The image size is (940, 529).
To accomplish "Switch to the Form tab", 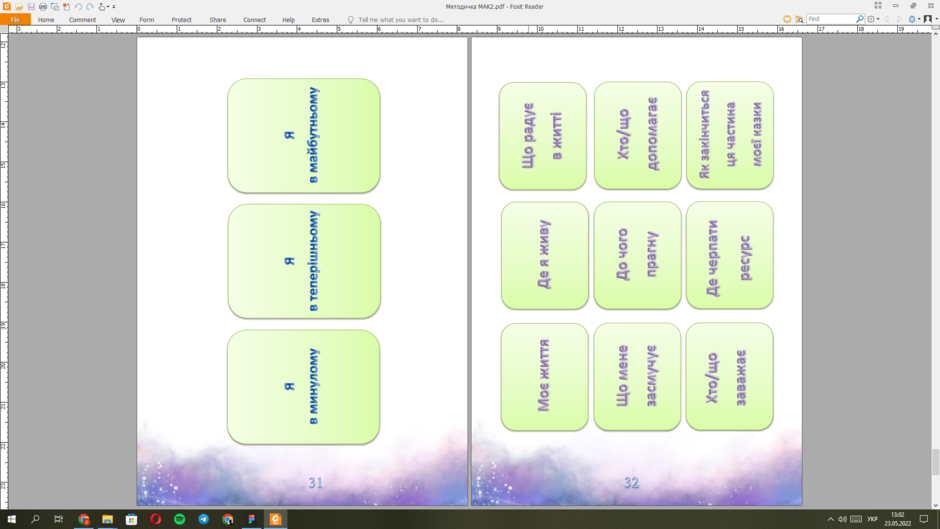I will 147,20.
